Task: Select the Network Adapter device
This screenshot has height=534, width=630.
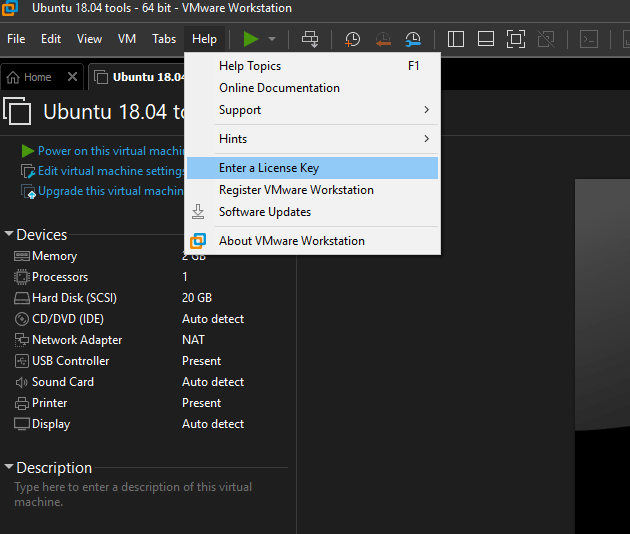Action: click(x=149, y=340)
